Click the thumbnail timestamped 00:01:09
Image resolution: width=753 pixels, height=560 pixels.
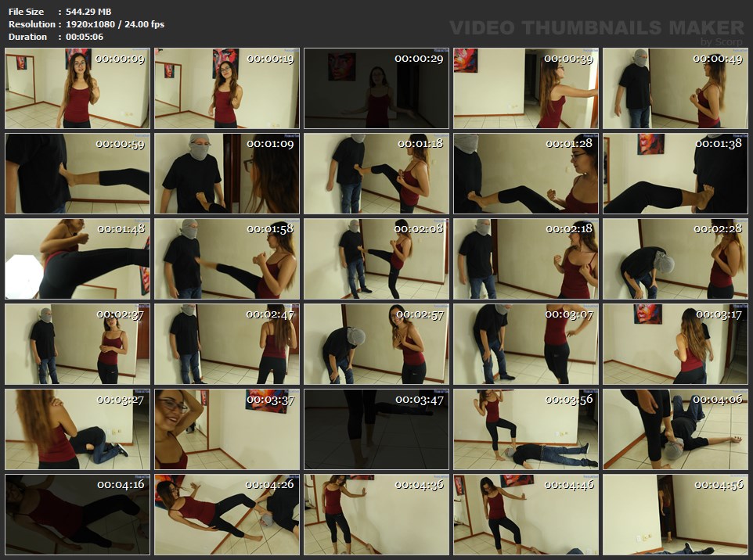point(227,174)
